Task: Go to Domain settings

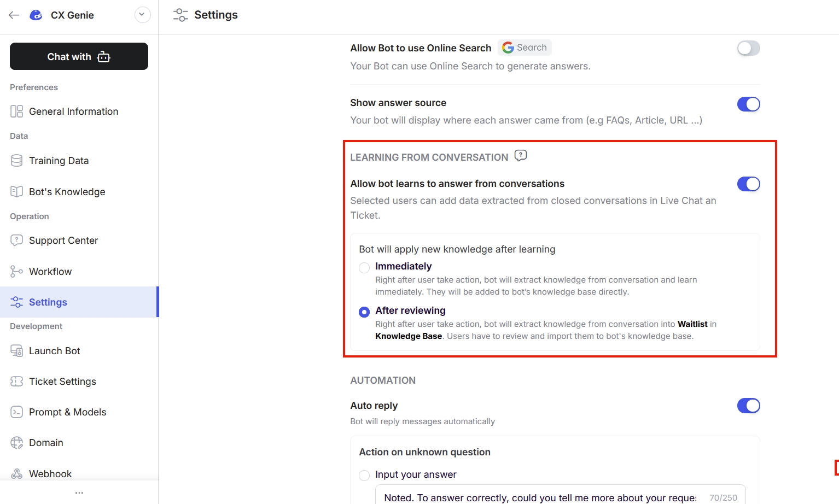Action: point(46,443)
